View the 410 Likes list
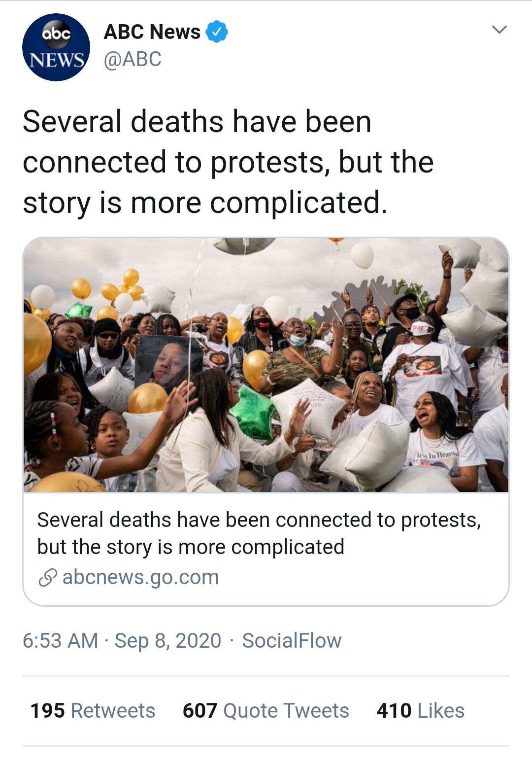The image size is (532, 766). tap(420, 711)
